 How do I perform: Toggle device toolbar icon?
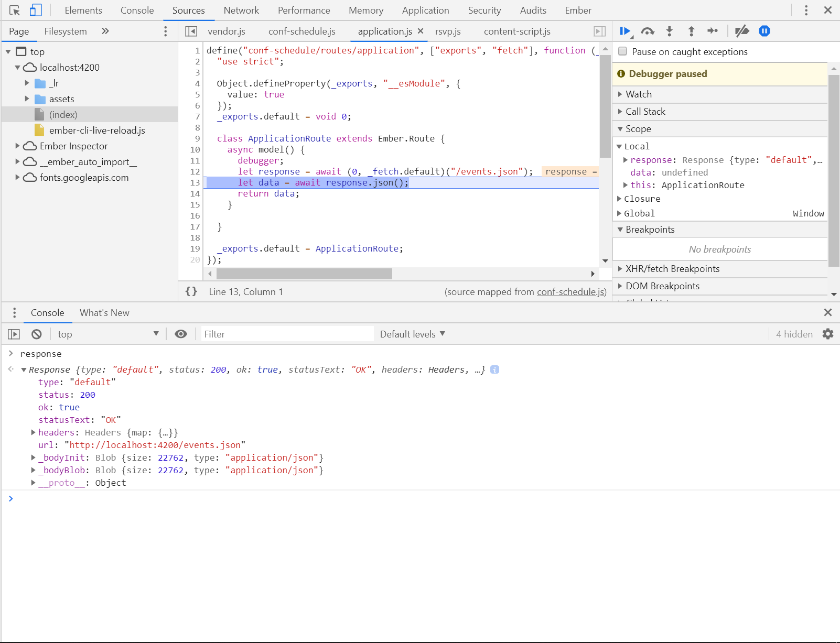(35, 10)
